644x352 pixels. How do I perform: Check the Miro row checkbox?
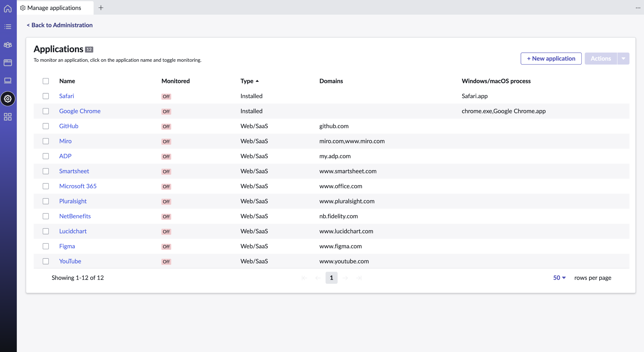coord(46,141)
